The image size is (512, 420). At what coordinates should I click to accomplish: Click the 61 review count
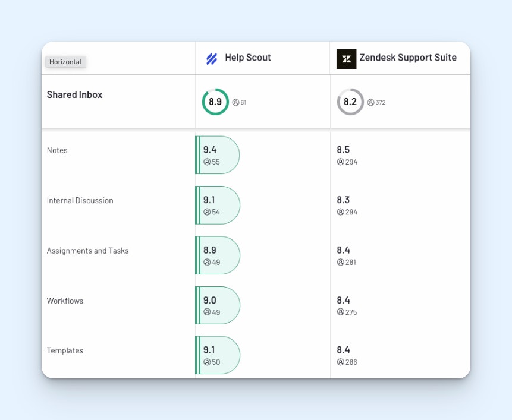click(x=244, y=102)
